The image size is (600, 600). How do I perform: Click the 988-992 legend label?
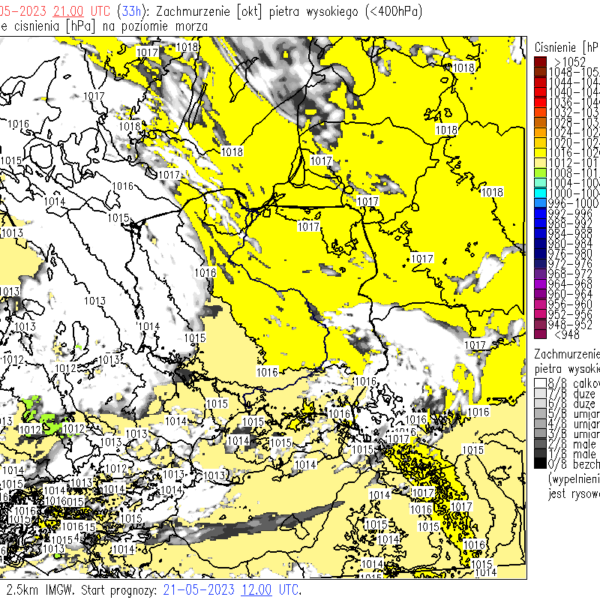tap(570, 223)
